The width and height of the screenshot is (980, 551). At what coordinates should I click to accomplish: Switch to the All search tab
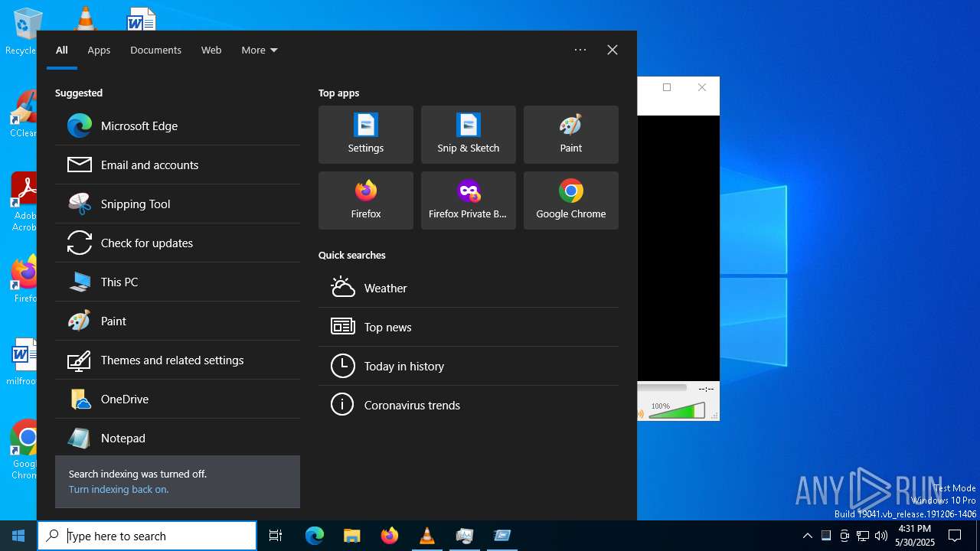62,50
